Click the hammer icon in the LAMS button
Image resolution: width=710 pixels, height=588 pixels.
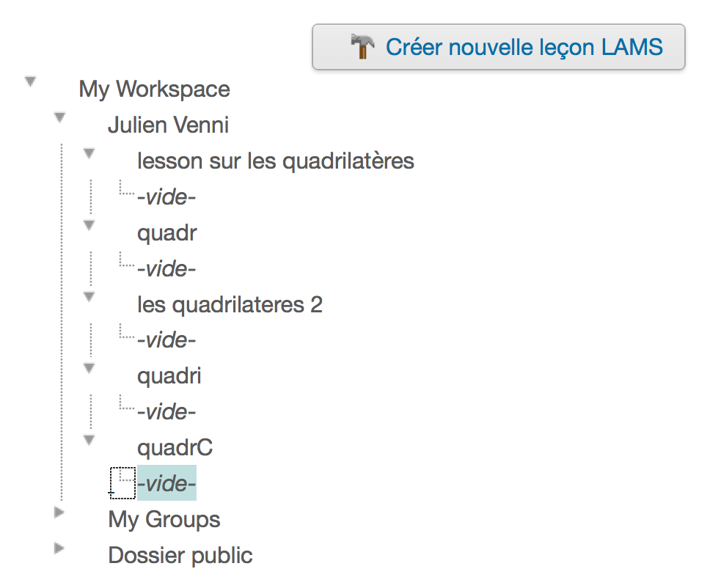pyautogui.click(x=362, y=47)
